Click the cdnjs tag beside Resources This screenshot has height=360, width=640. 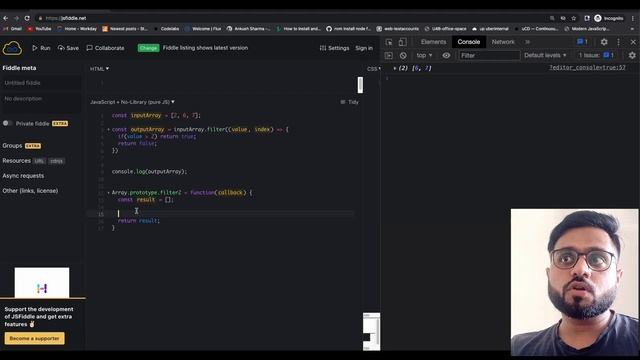click(x=56, y=161)
